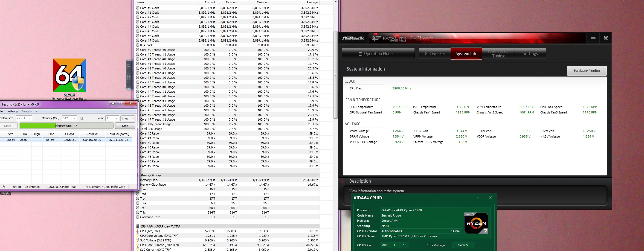Viewport: 644px width, 251px height.
Task: Click the icon beside CPU Core Current (SVI2 TFN)
Action: (x=138, y=245)
